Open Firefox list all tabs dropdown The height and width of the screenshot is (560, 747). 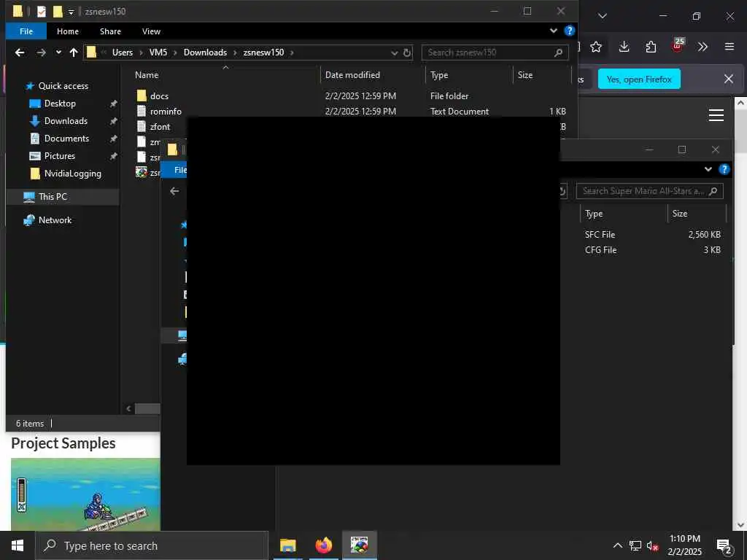coord(603,16)
